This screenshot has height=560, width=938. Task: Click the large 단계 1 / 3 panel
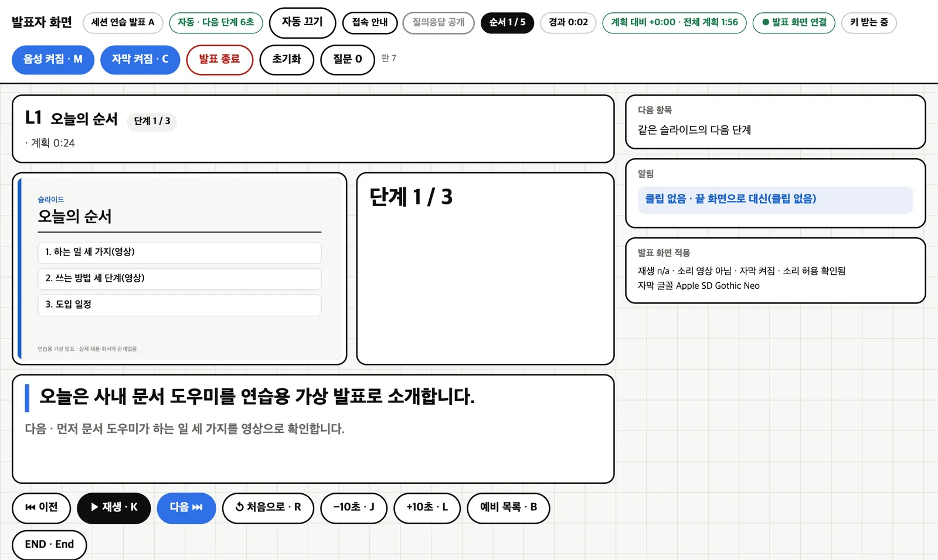pyautogui.click(x=485, y=269)
